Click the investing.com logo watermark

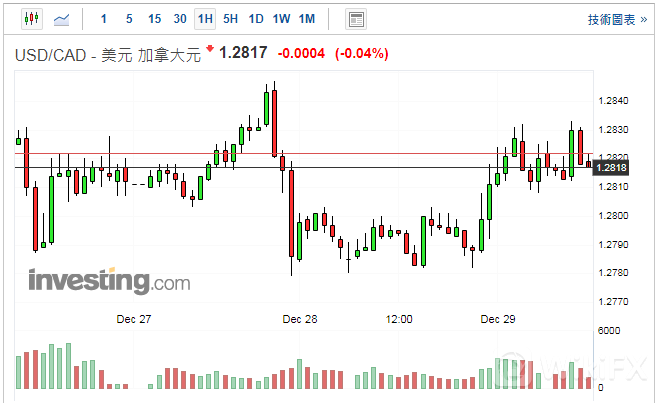coord(108,281)
